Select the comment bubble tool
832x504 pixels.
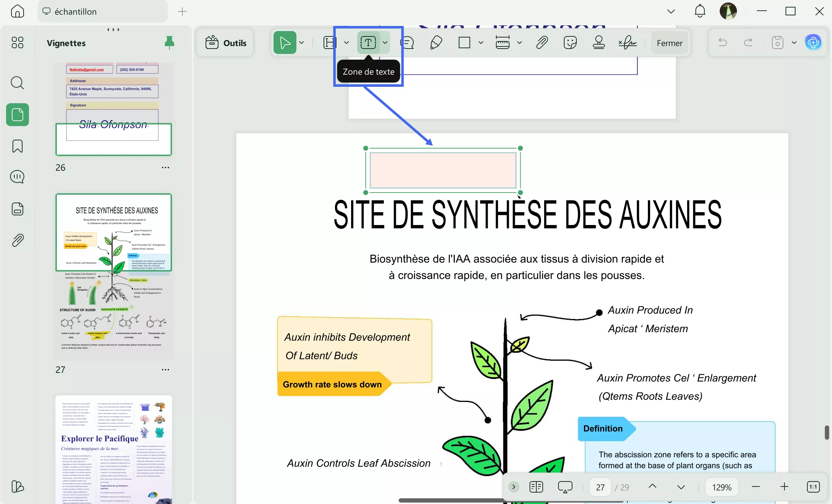coord(408,42)
